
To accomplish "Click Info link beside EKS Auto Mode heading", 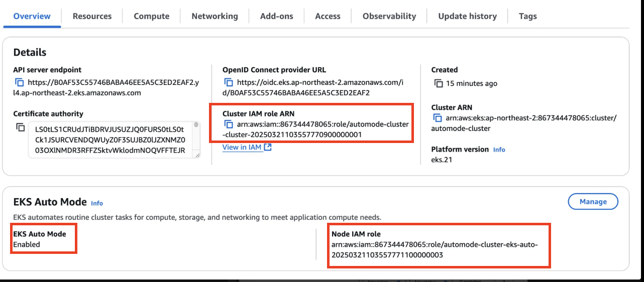I will [x=97, y=203].
